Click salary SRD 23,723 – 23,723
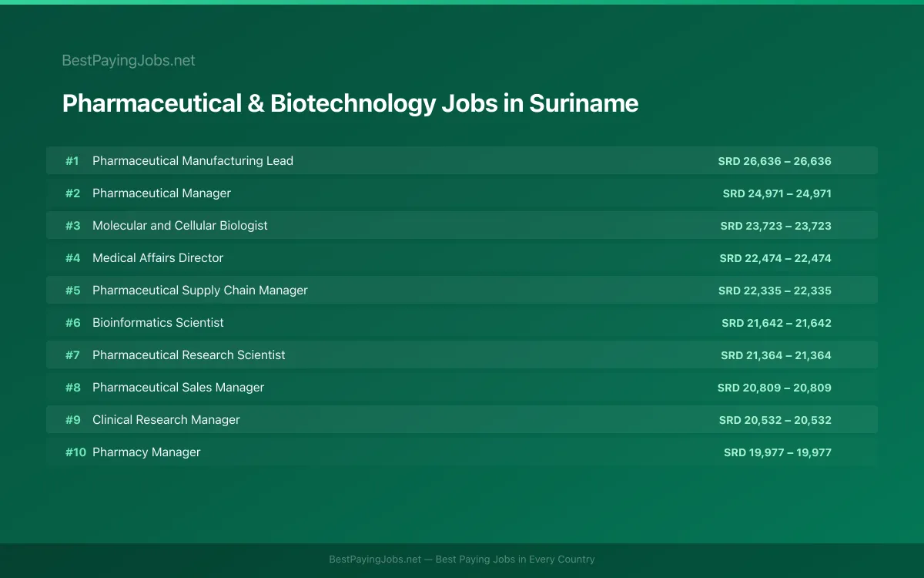The width and height of the screenshot is (924, 578). (x=776, y=226)
